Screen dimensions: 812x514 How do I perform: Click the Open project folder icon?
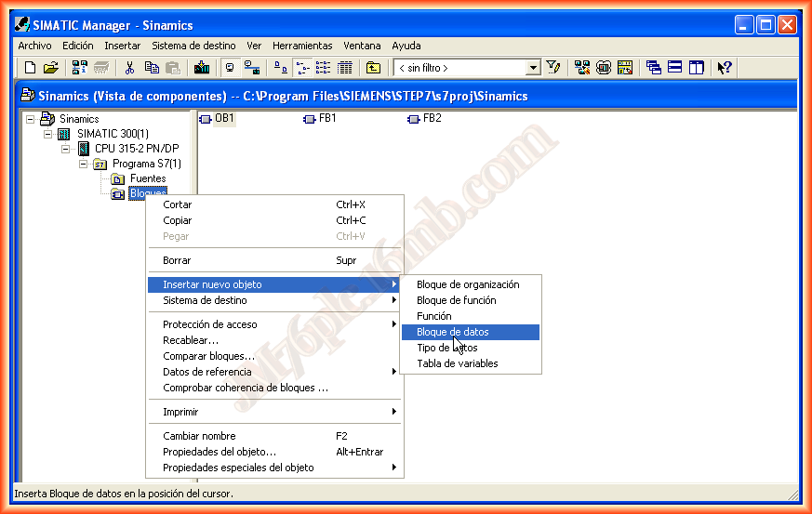[50, 68]
